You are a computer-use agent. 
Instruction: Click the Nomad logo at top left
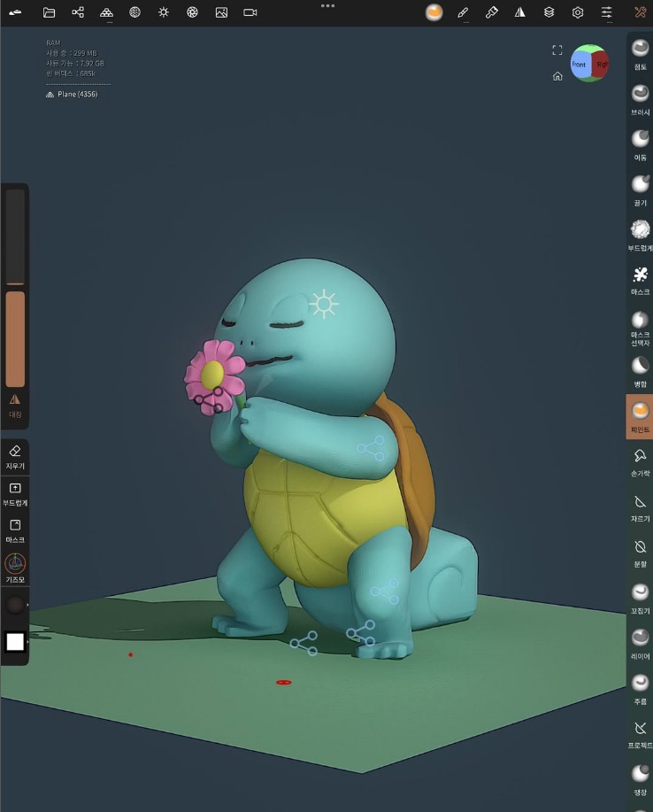[x=15, y=12]
